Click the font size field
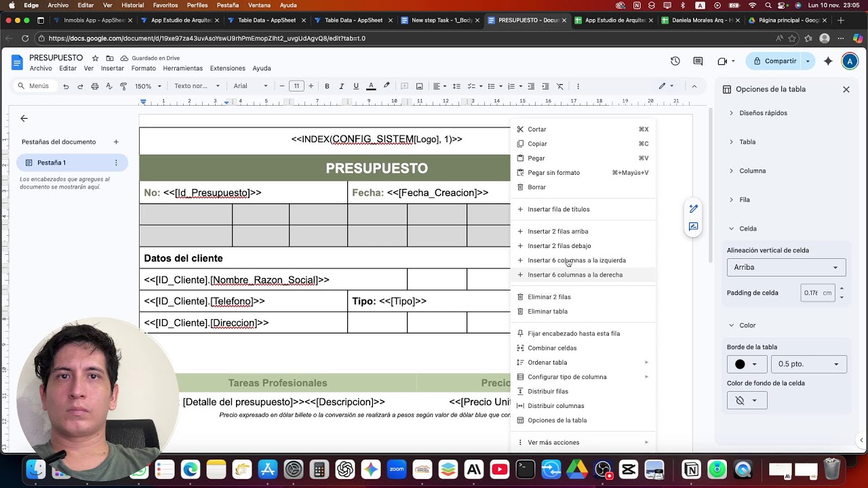The image size is (868, 488). (296, 86)
